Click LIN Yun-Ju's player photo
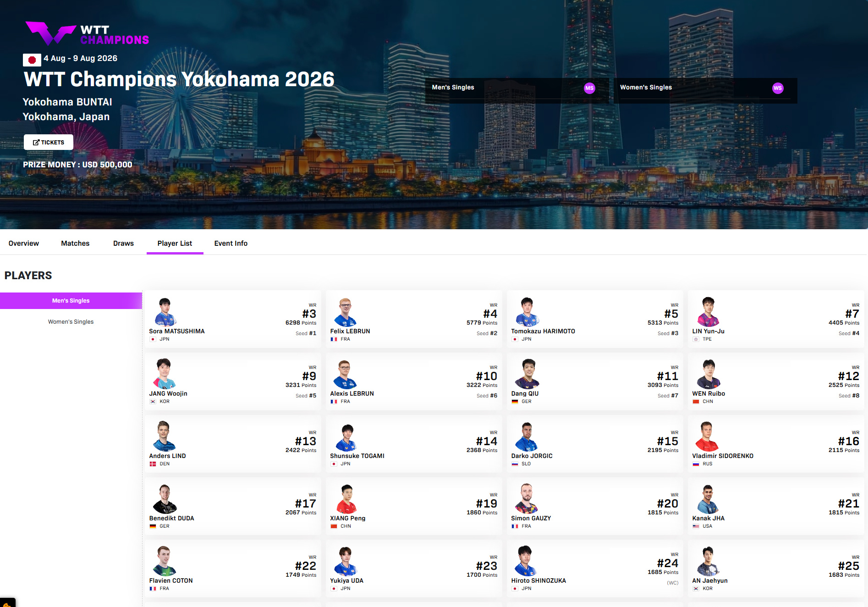Screen dimensions: 868x607 coord(708,312)
